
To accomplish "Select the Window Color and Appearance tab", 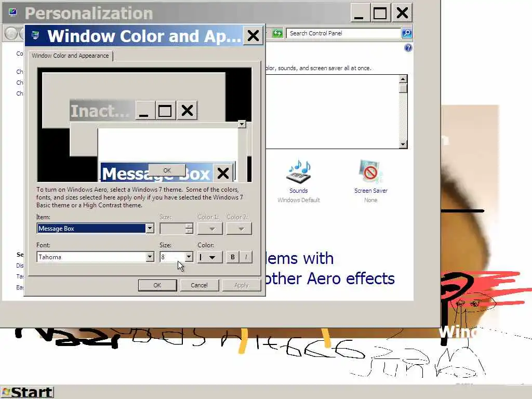I will tap(70, 56).
